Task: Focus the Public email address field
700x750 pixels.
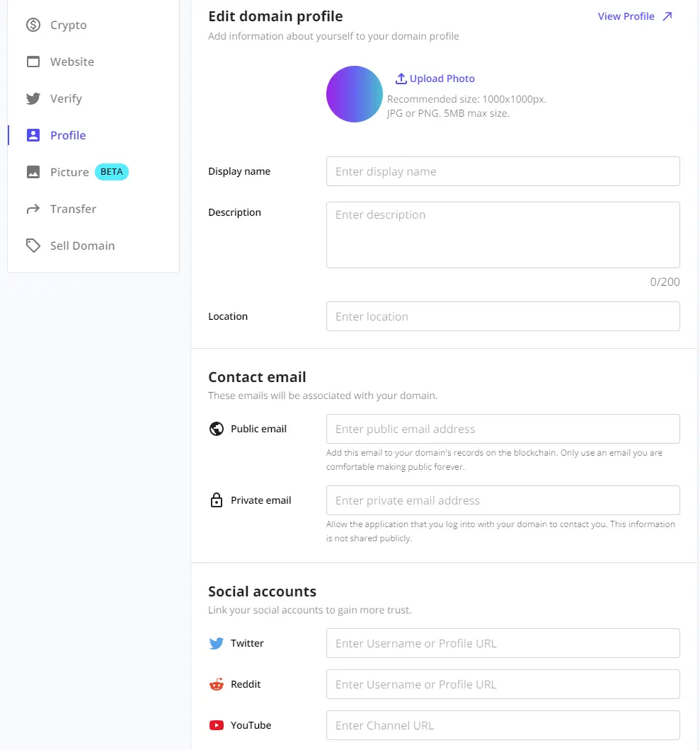Action: point(503,429)
